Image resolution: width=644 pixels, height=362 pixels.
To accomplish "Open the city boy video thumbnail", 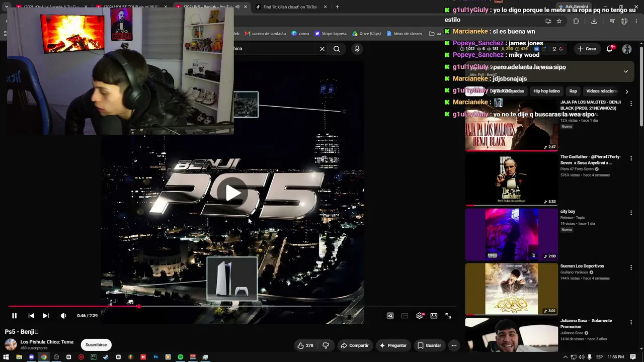I will coord(512,235).
